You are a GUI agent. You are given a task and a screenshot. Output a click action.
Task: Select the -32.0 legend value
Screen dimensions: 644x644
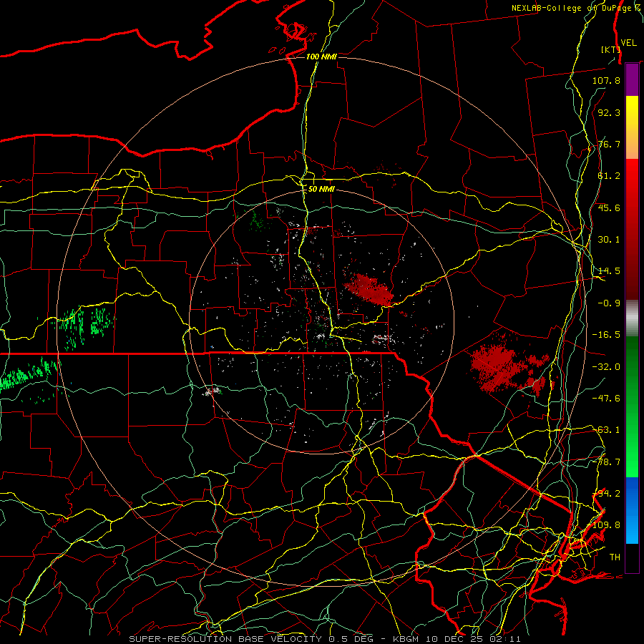point(606,367)
